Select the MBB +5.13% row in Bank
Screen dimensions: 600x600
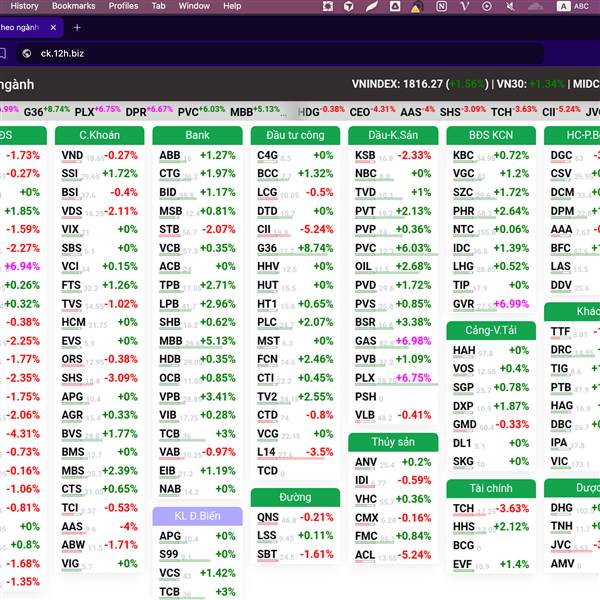pyautogui.click(x=197, y=341)
